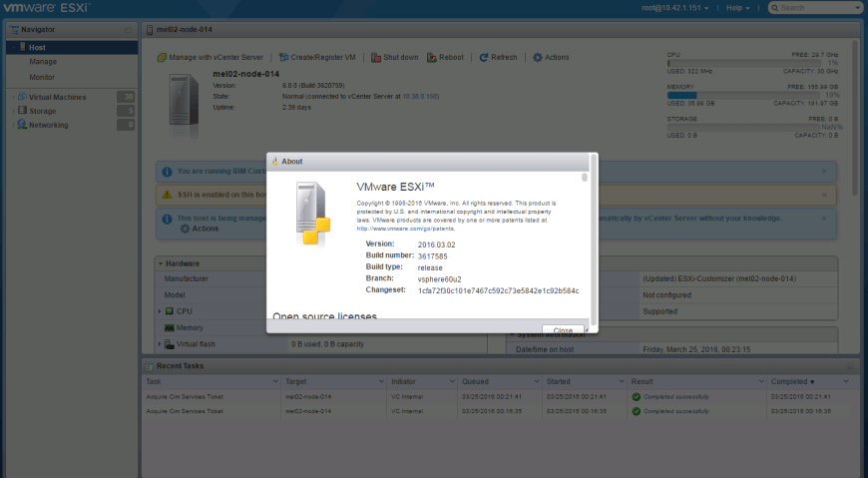Image resolution: width=868 pixels, height=478 pixels.
Task: Collapse the Hardware section
Action: (x=161, y=263)
